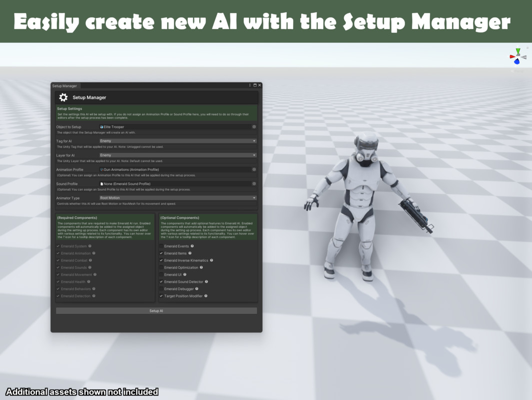Click the help icon next to Emerald Health
The height and width of the screenshot is (400, 532).
pos(89,282)
